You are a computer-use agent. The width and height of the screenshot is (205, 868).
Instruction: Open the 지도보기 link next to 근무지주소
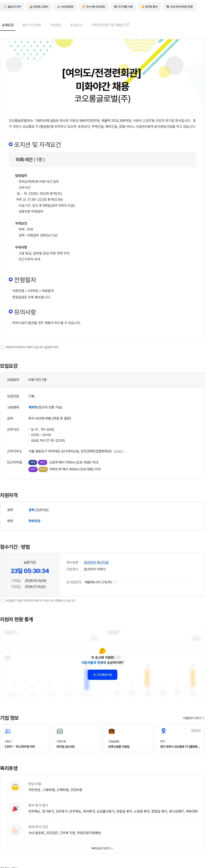tap(118, 451)
